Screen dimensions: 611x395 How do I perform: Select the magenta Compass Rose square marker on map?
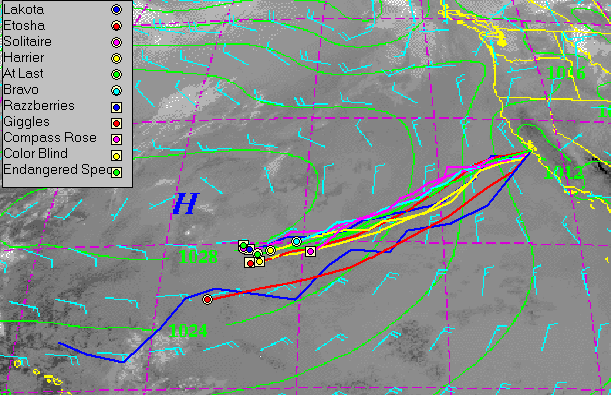(310, 252)
